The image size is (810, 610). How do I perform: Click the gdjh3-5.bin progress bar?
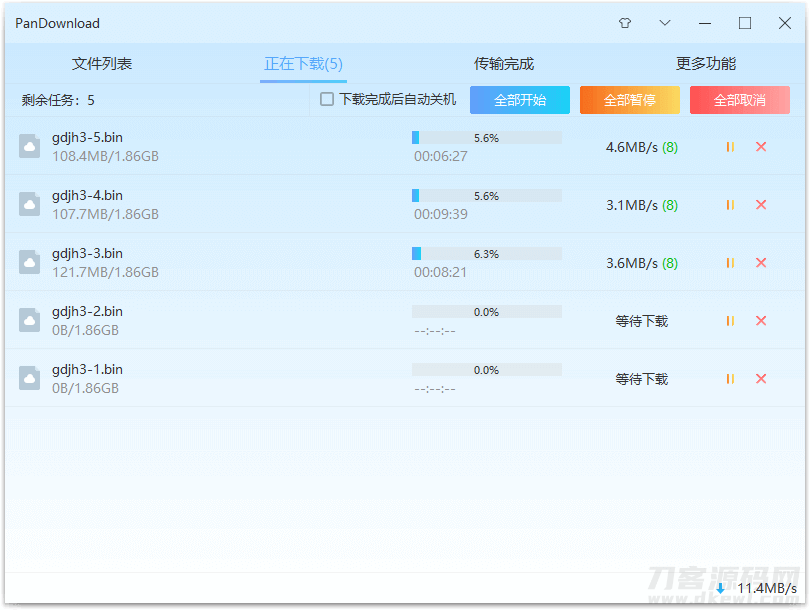coord(487,137)
